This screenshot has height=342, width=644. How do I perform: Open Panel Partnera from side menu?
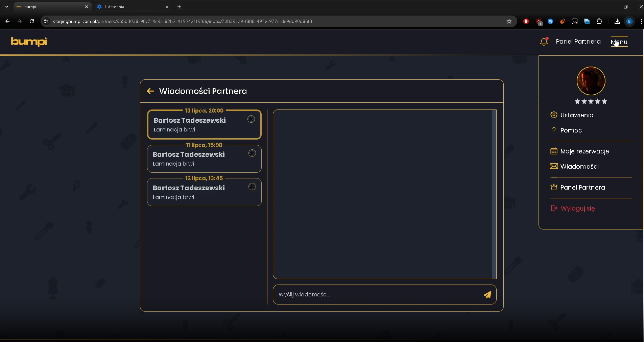[x=582, y=188]
